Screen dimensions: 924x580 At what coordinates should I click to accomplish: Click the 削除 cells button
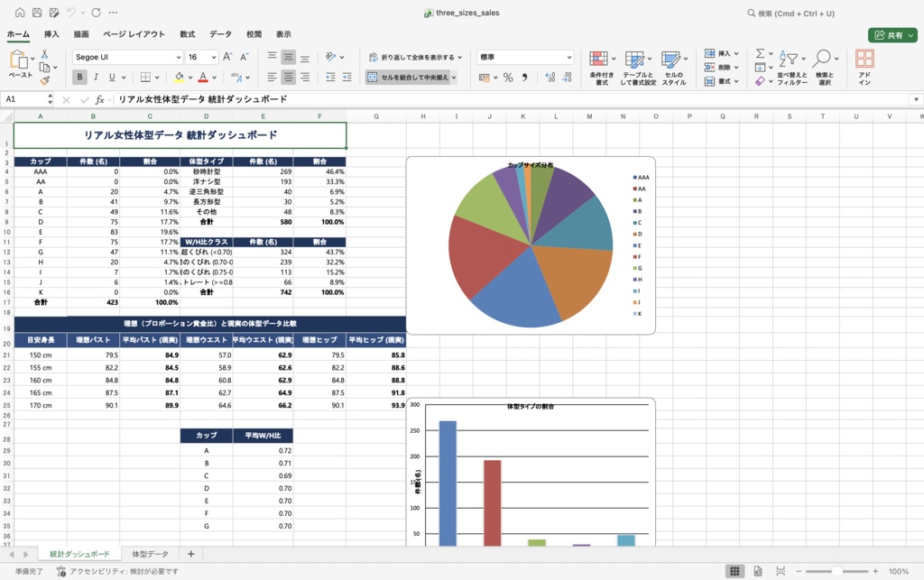click(x=721, y=67)
